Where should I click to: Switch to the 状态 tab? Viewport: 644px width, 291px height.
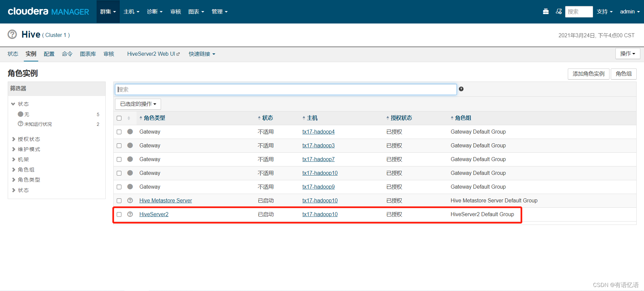point(13,54)
